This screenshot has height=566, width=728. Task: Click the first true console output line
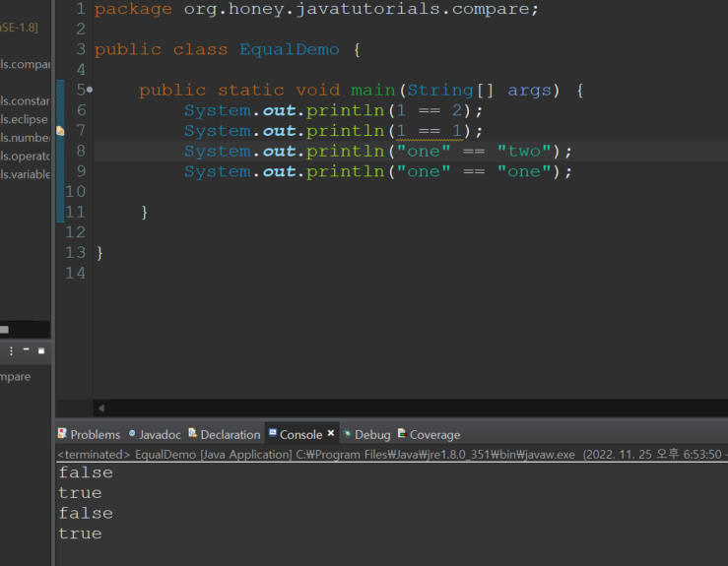81,493
